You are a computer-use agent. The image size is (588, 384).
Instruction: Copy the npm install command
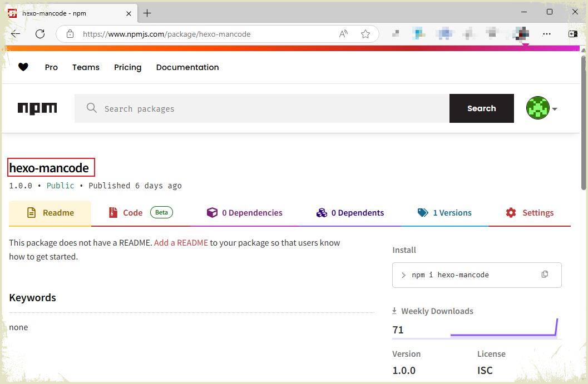[545, 275]
